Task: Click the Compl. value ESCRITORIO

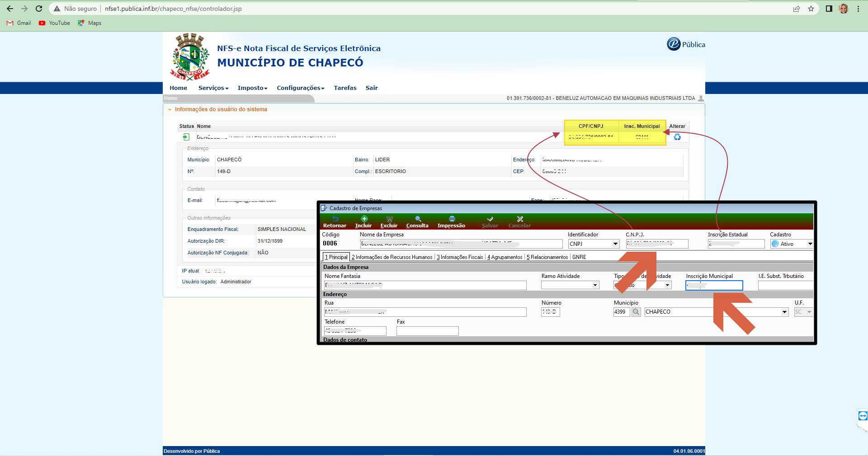Action: pos(391,171)
